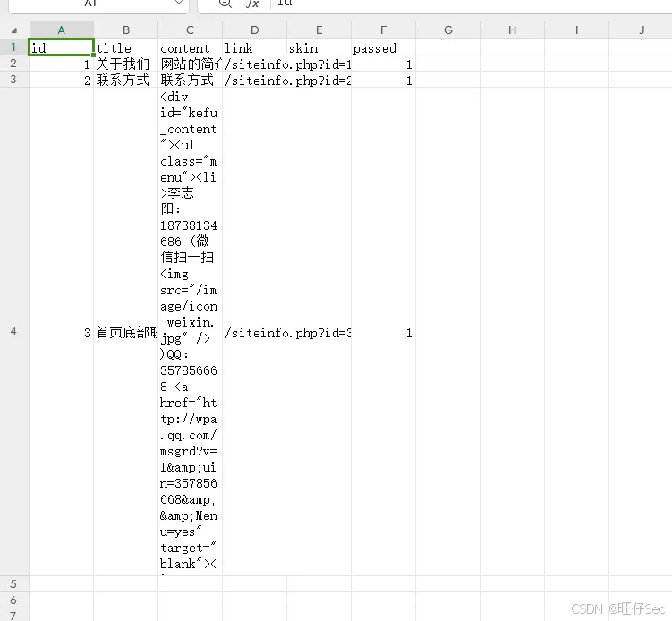Click the zoom magnifier icon in formula bar
This screenshot has width=672, height=621.
pos(225,4)
